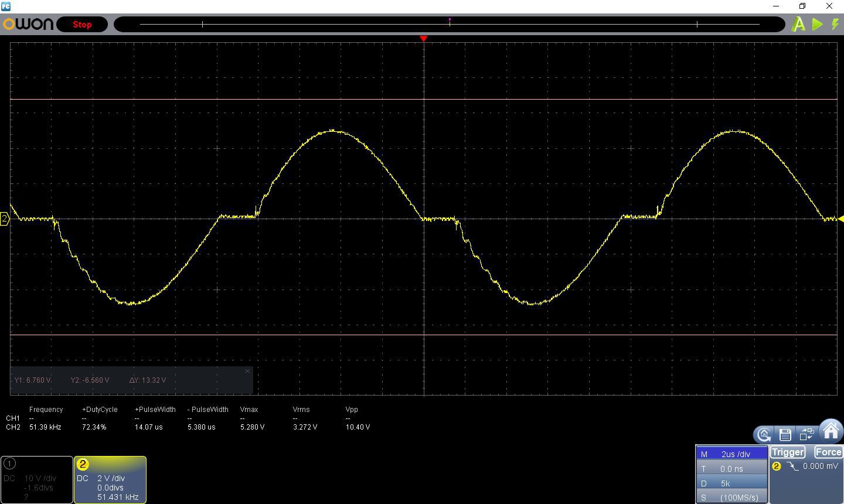Click the Autoset green A icon

pyautogui.click(x=798, y=25)
